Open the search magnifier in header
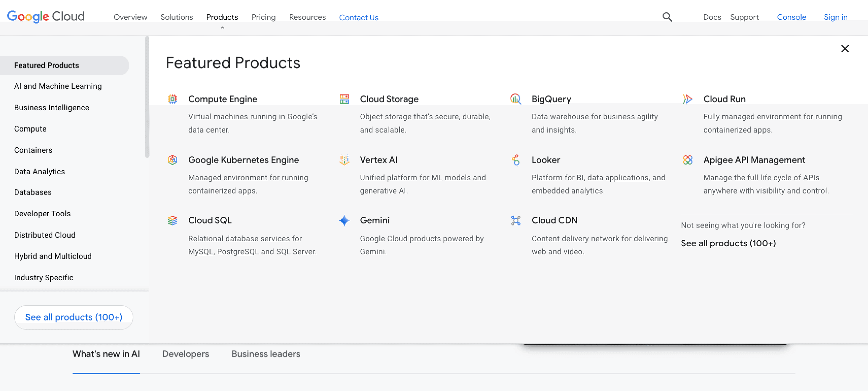Screen dimensions: 868x391 coord(667,17)
